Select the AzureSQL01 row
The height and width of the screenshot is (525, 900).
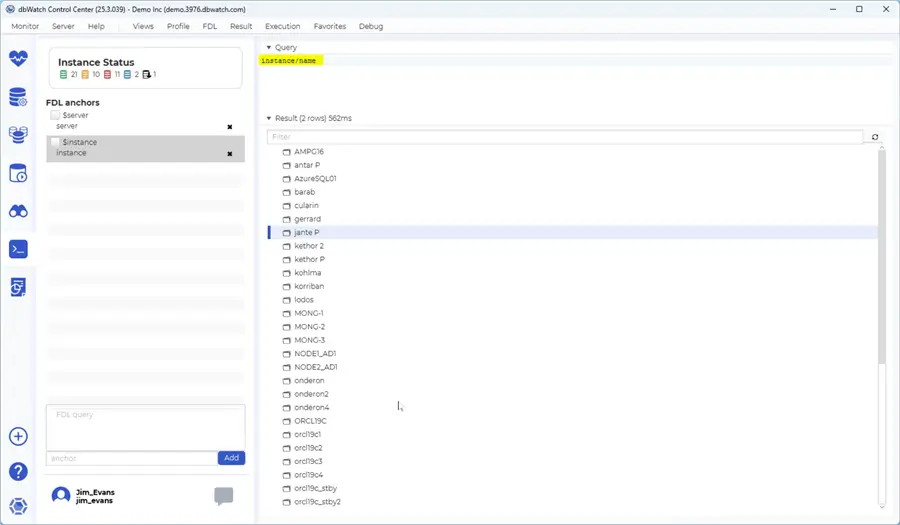coord(573,178)
